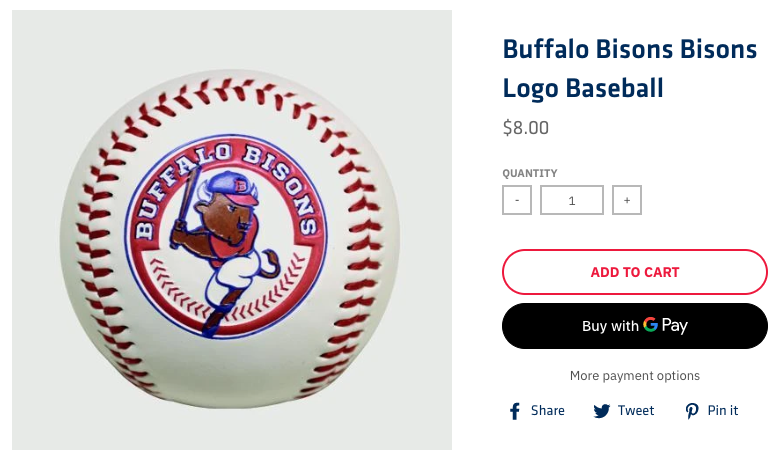Viewport: 780px width, 459px height.
Task: Focus the quantity input field
Action: tap(572, 200)
